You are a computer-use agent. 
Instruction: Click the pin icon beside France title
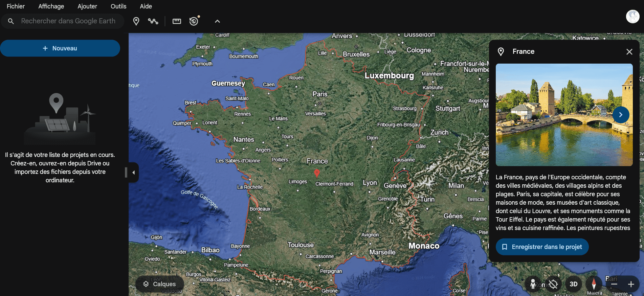click(501, 52)
